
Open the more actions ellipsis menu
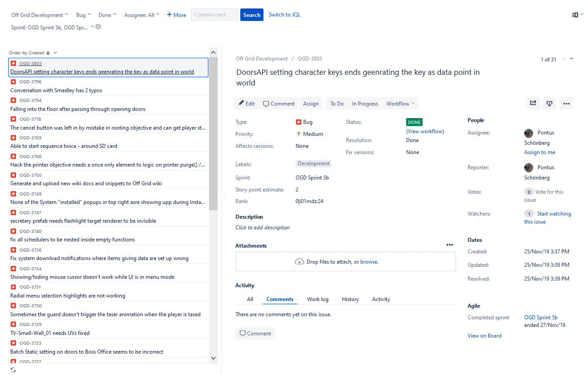[566, 103]
